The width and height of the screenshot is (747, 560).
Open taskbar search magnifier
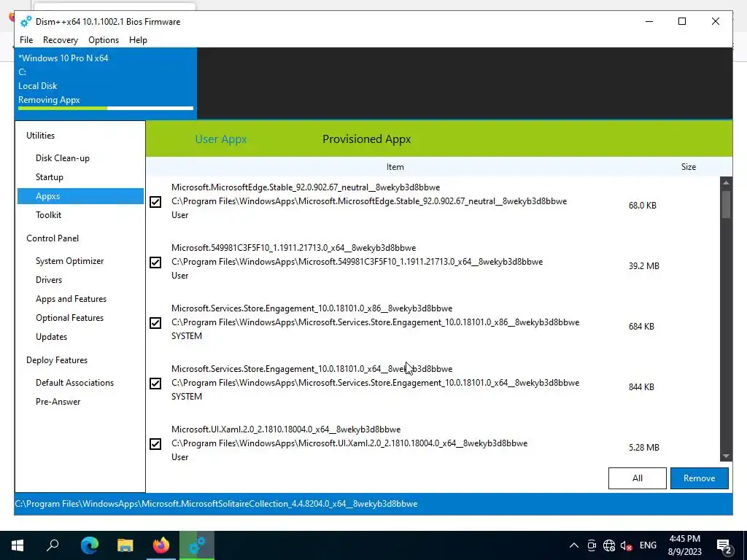(53, 545)
